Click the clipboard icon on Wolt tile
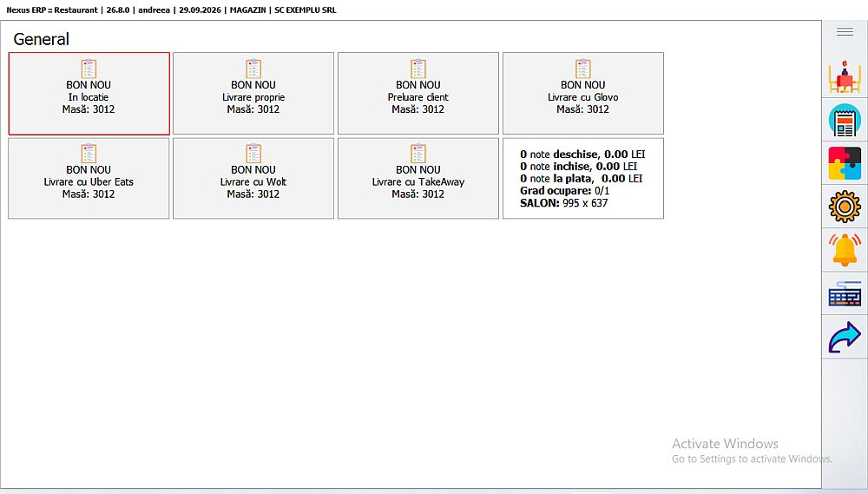The height and width of the screenshot is (494, 868). pyautogui.click(x=253, y=154)
